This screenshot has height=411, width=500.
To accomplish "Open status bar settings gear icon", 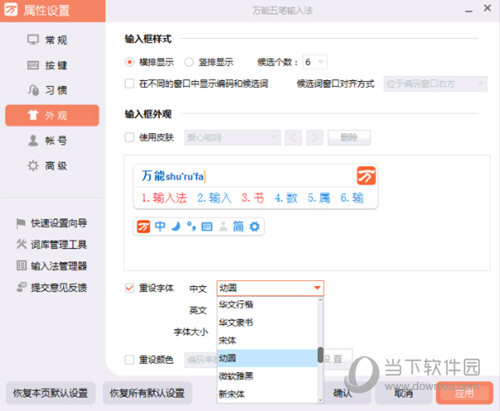I will point(255,227).
